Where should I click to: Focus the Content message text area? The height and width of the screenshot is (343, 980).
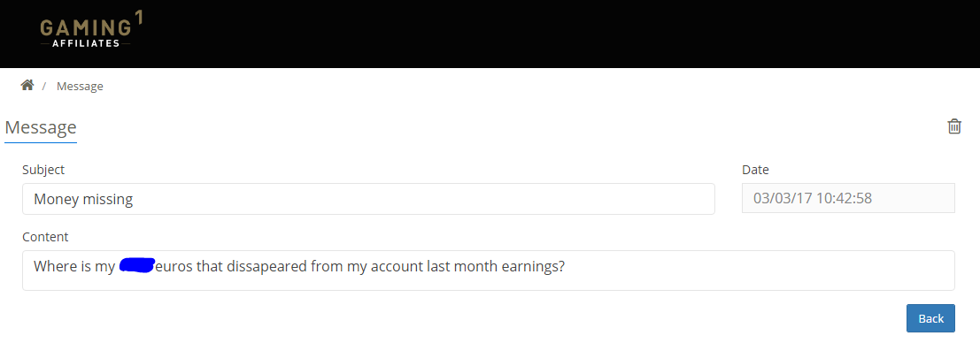tap(488, 271)
